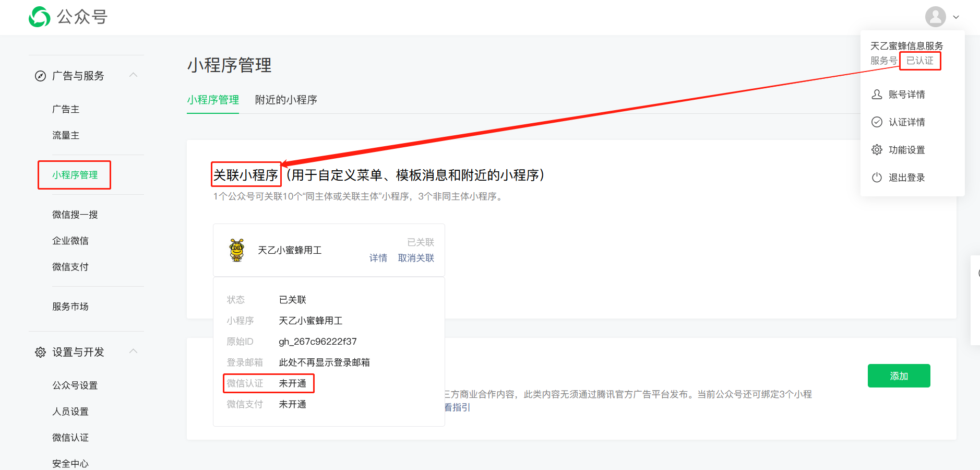Select 退出登录 in the account menu
Viewport: 980px width, 470px height.
[907, 178]
